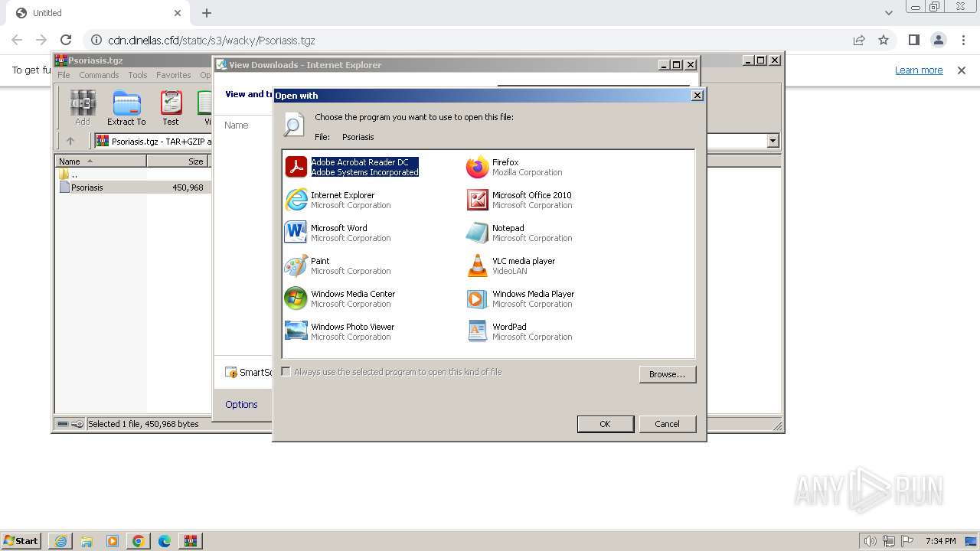Cancel the Open with dialog
The height and width of the screenshot is (551, 980).
[x=667, y=424]
